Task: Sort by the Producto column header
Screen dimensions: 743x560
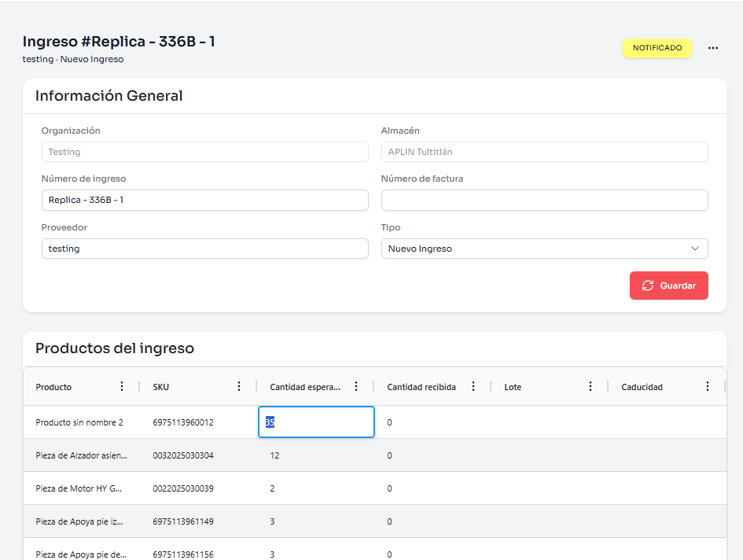Action: click(x=53, y=387)
